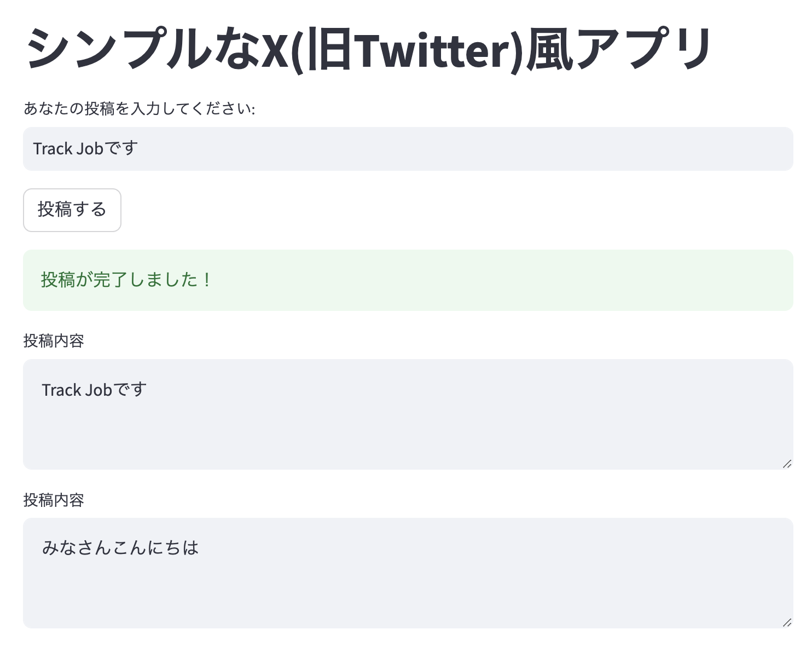Click the first 投稿内容 label
The width and height of the screenshot is (812, 647).
pyautogui.click(x=54, y=341)
